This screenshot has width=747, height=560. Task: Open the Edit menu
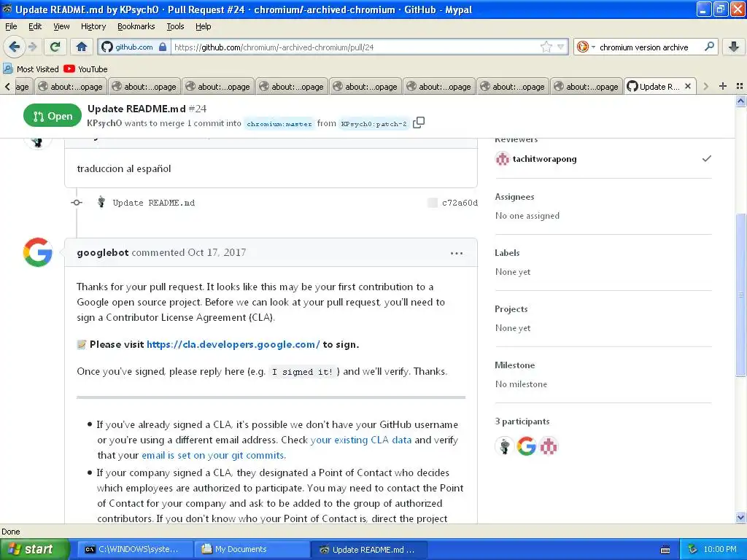[35, 26]
